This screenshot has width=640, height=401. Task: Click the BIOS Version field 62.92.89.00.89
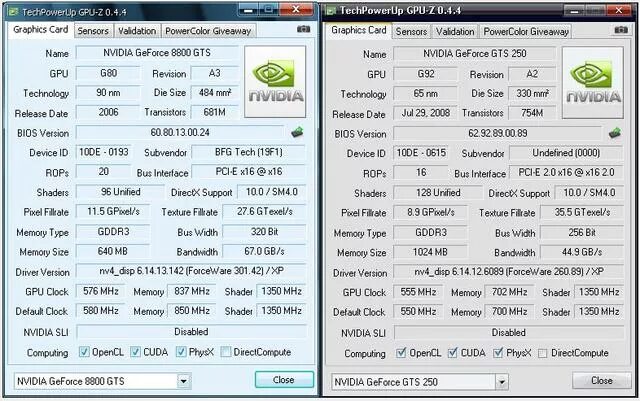[497, 134]
